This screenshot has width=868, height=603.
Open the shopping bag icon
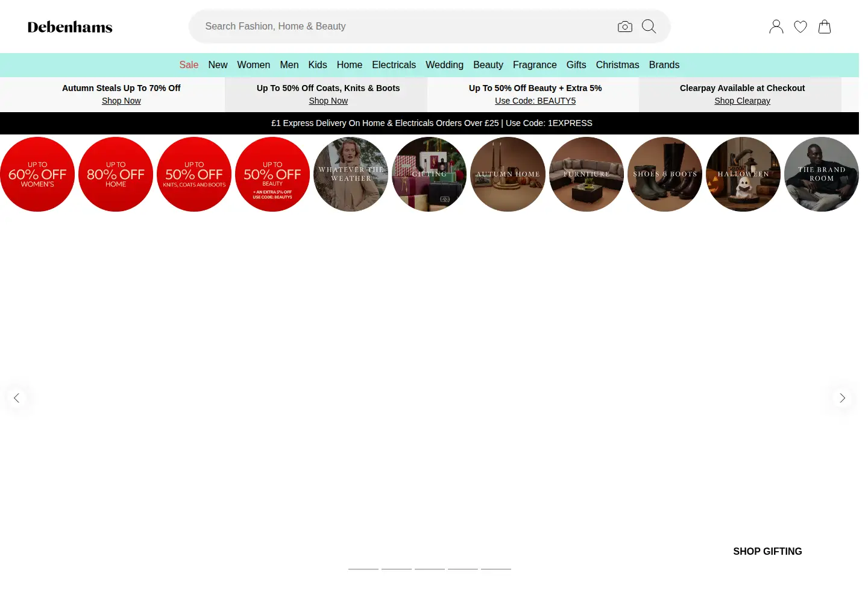click(x=825, y=27)
